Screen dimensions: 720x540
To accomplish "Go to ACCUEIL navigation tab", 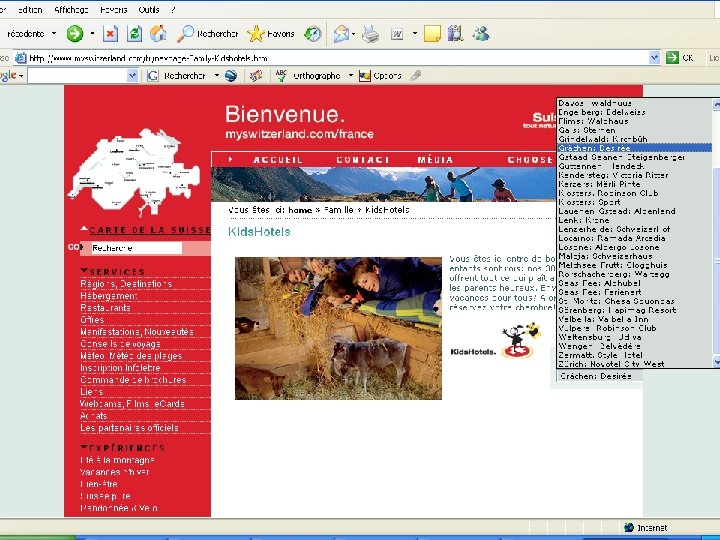I will [278, 160].
